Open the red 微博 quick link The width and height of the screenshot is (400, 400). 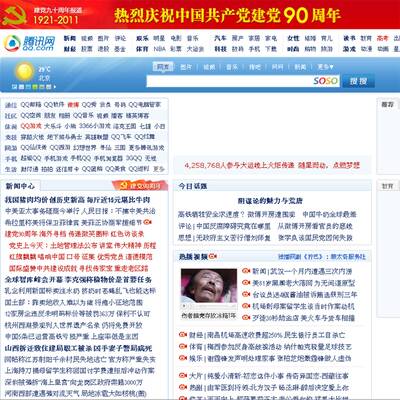click(73, 105)
